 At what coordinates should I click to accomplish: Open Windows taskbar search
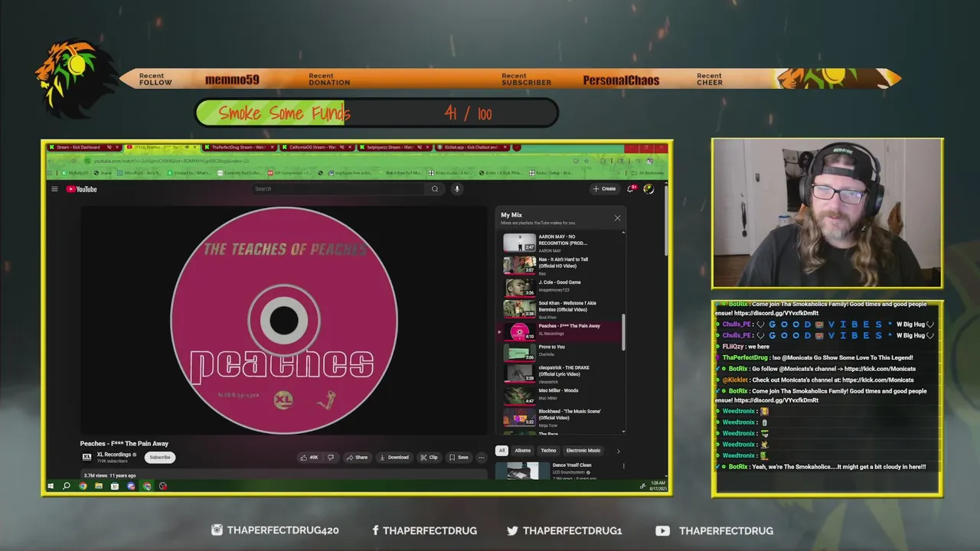tap(67, 486)
